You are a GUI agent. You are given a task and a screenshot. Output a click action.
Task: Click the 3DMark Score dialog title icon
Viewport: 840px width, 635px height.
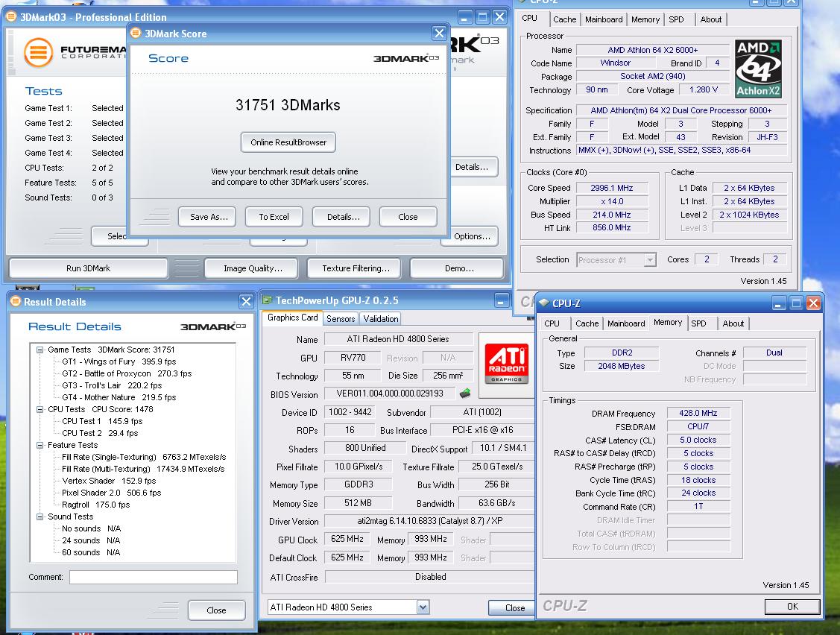click(x=136, y=34)
